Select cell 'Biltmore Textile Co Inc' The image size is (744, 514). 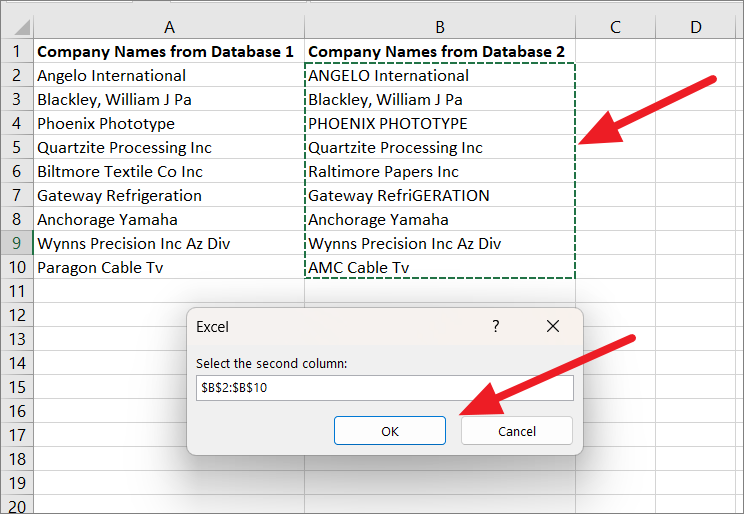point(169,171)
